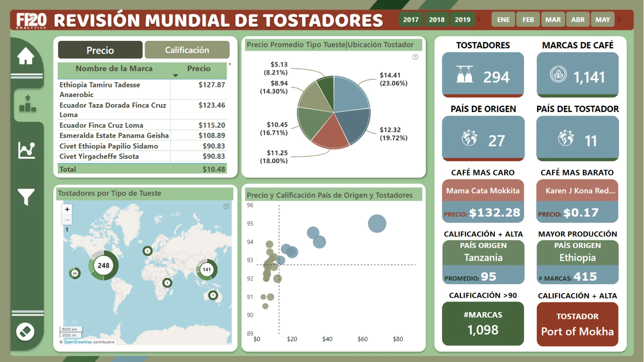
Task: Select the Civet Ethiopia Papilio Sidamo row
Action: [142, 146]
